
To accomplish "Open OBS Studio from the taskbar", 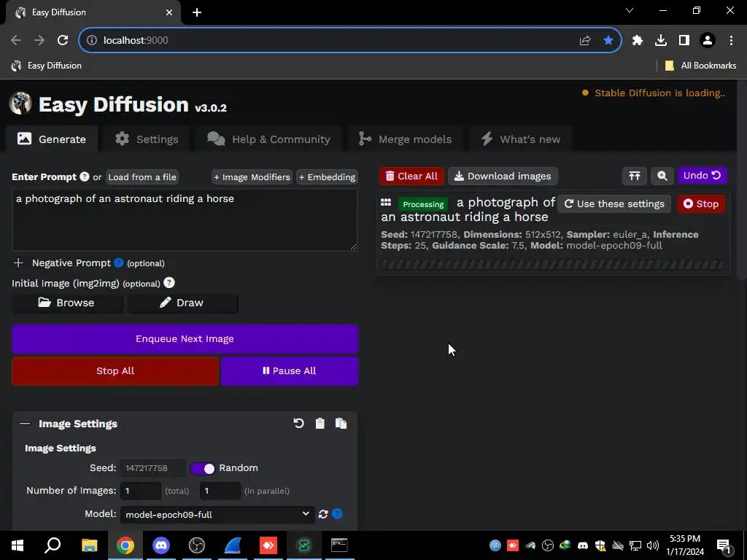I will coord(197,545).
